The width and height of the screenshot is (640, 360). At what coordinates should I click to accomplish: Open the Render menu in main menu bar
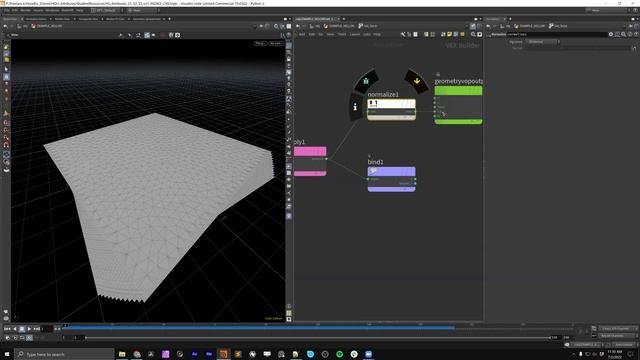coord(26,10)
